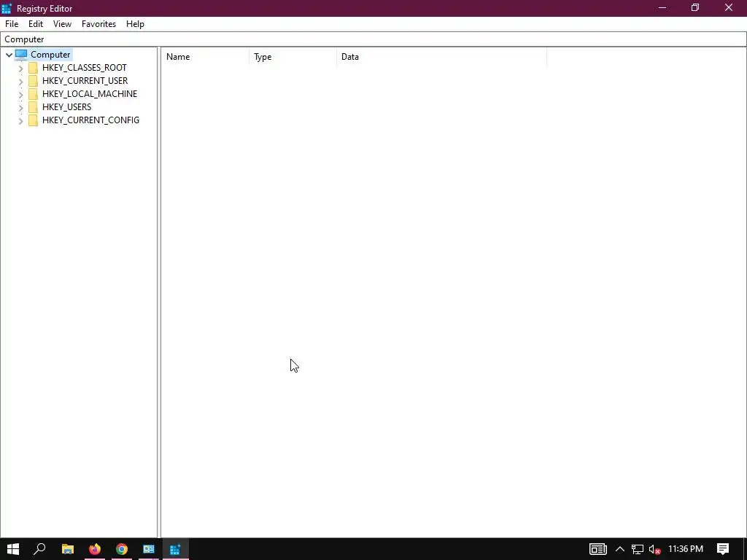Launch Firefox from the taskbar

point(95,549)
